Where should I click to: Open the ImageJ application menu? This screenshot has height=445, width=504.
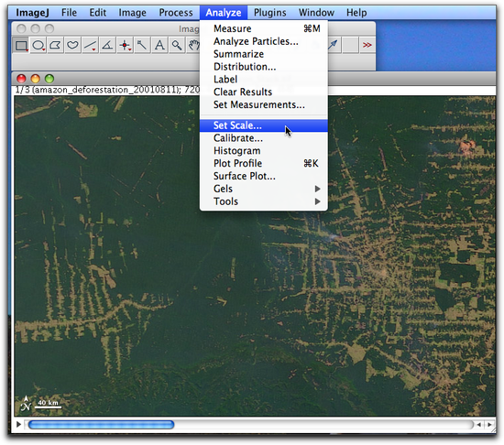pos(32,13)
